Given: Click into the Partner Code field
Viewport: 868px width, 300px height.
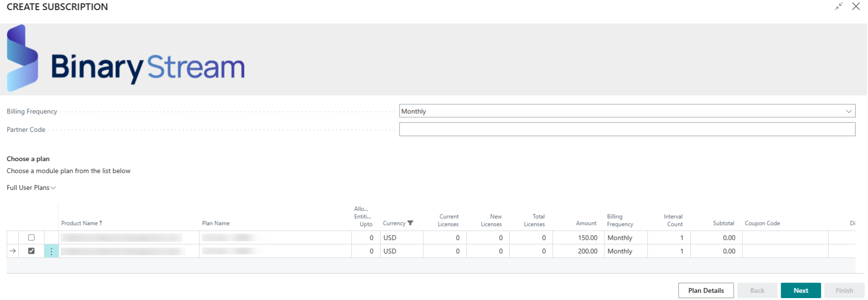Looking at the screenshot, I should 627,129.
